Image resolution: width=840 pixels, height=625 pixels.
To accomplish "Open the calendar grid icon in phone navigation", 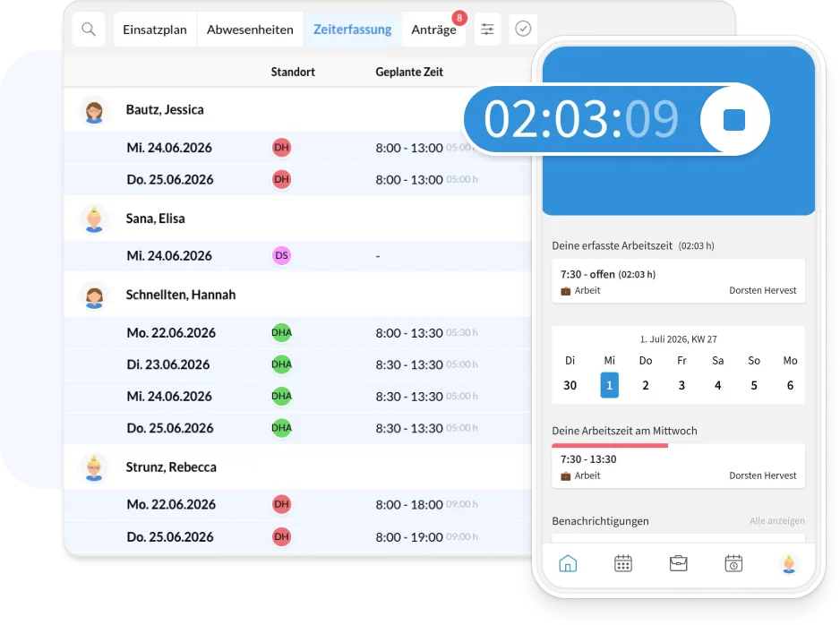I will 623,563.
